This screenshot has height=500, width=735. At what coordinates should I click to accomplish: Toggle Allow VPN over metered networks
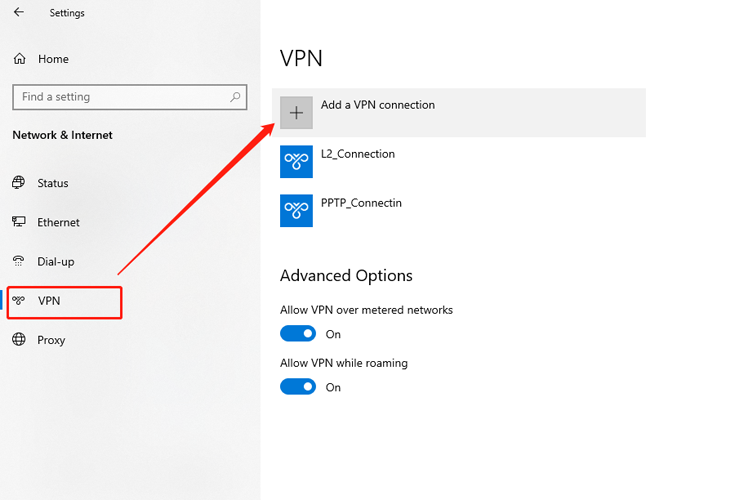click(x=298, y=334)
